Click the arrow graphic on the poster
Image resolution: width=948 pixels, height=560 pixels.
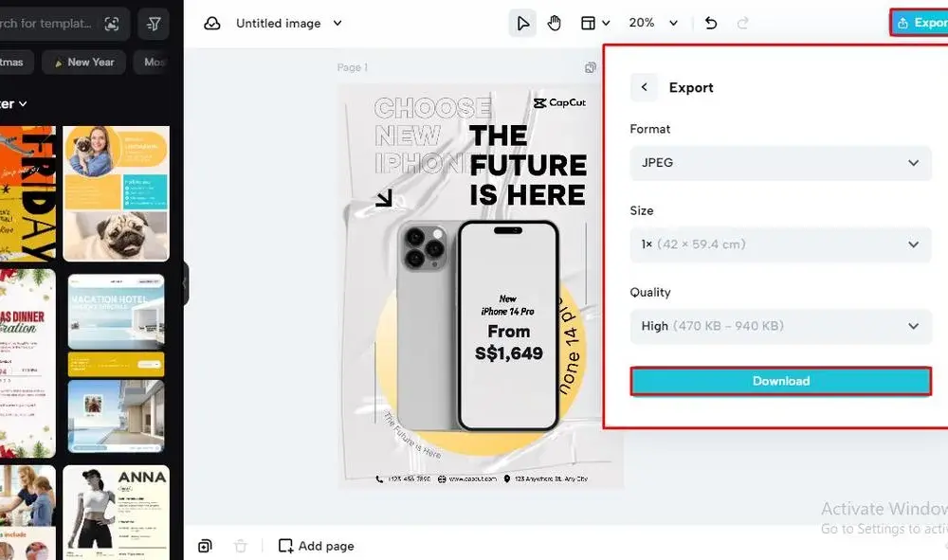(x=384, y=197)
